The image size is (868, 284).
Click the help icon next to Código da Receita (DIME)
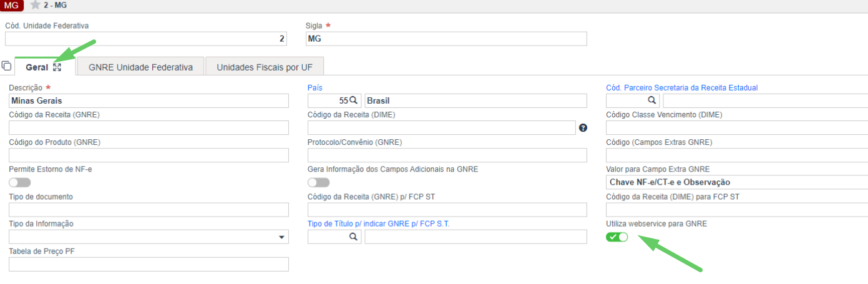(583, 128)
